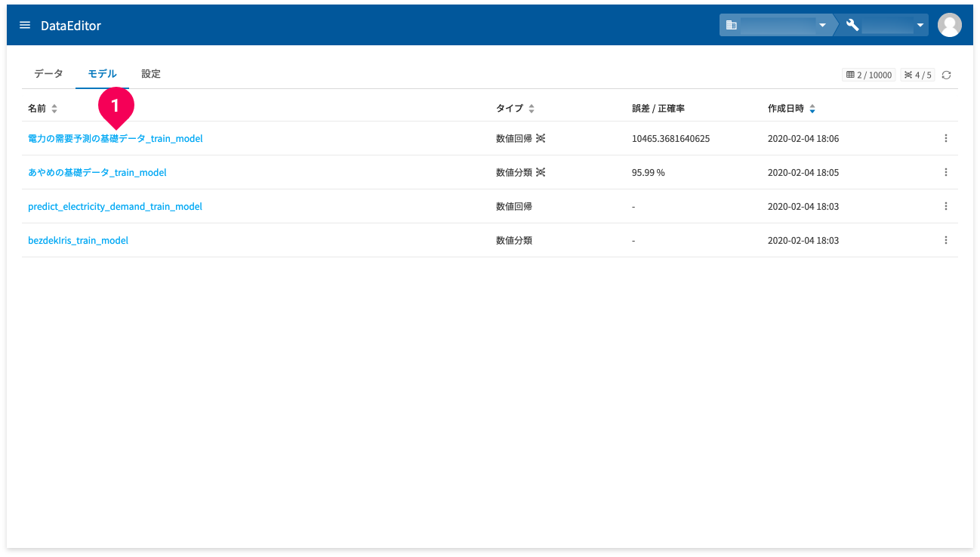
Task: Click the error value 10465.3681640625
Action: tap(670, 139)
